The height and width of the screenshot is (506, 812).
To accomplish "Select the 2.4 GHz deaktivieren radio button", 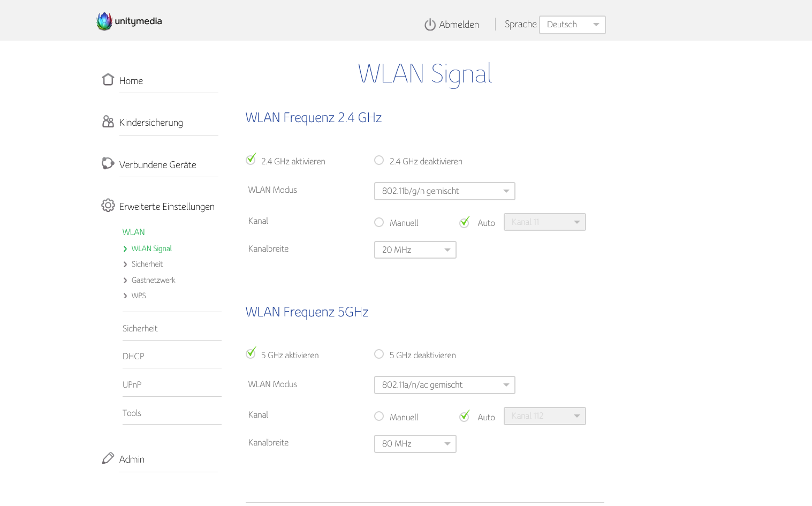I will [379, 161].
